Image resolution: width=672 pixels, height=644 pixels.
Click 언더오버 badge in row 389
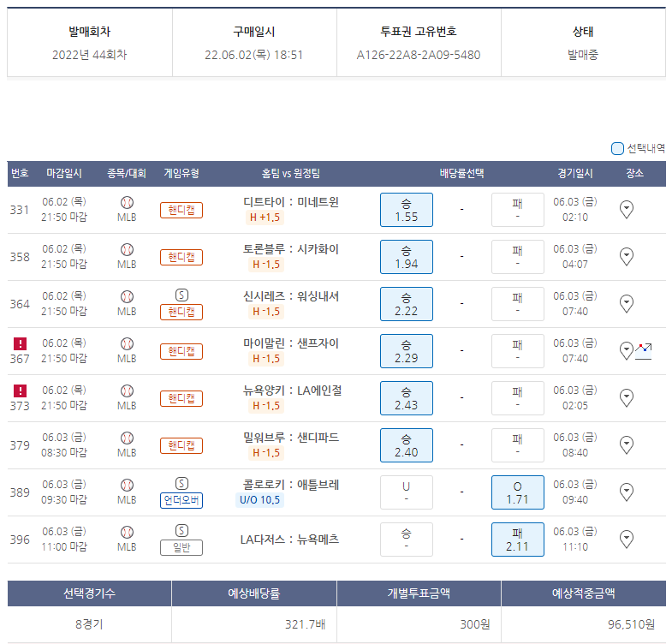click(x=181, y=500)
